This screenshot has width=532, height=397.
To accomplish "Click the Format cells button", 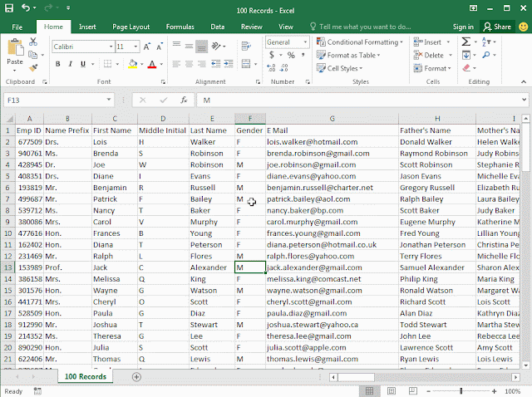I will [432, 68].
